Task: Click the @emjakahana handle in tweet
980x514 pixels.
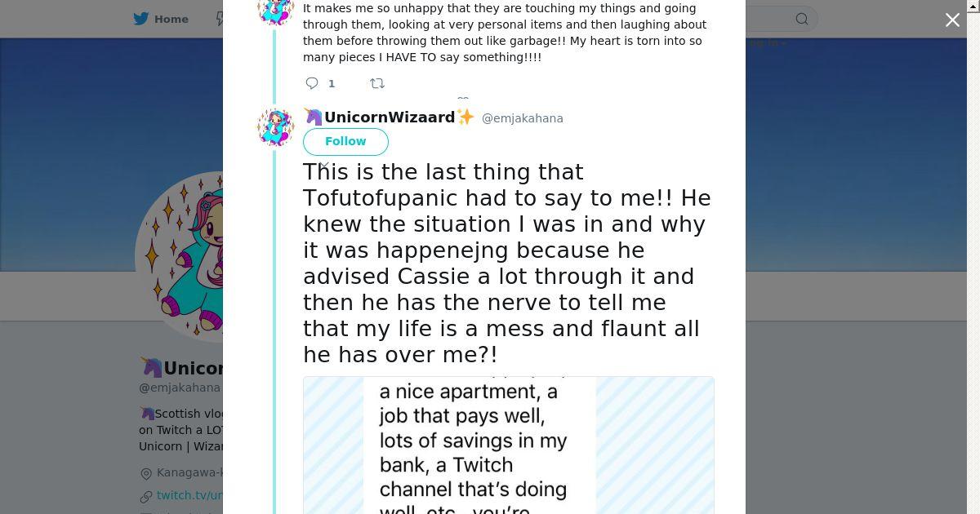Action: click(523, 118)
